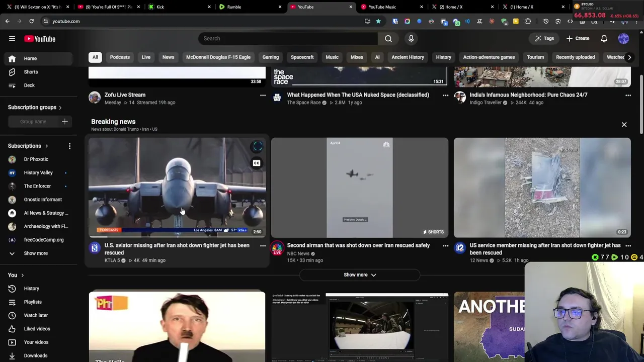Click the 12 News channel avatar
This screenshot has height=362, width=644.
460,248
